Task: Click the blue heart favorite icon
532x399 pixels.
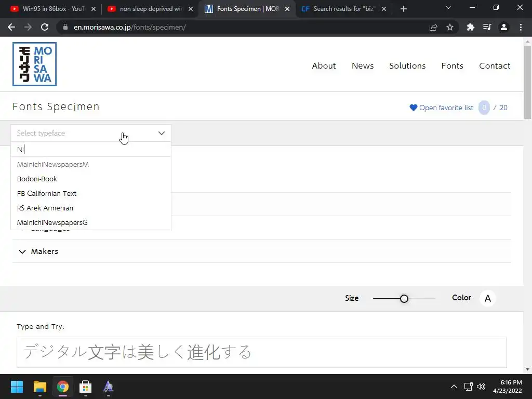Action: (x=413, y=108)
